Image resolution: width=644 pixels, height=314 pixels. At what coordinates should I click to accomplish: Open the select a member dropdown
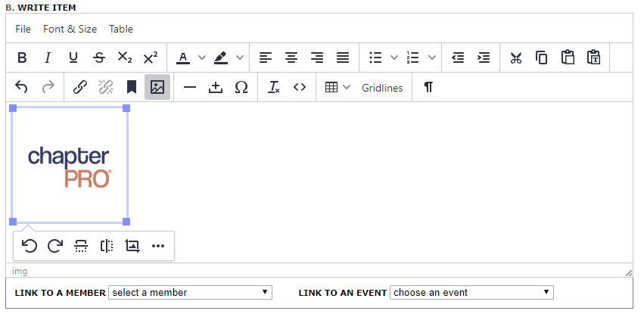click(x=190, y=292)
